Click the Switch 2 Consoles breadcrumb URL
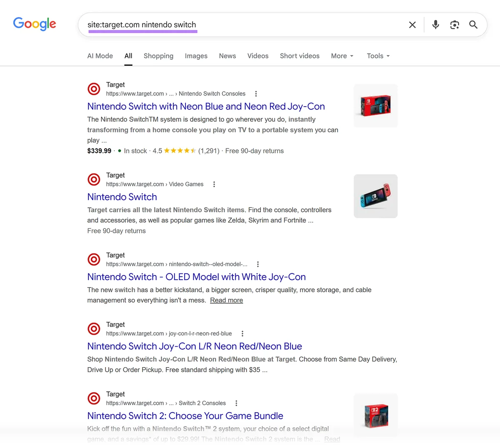Viewport: 500px width, 448px height. [x=166, y=403]
